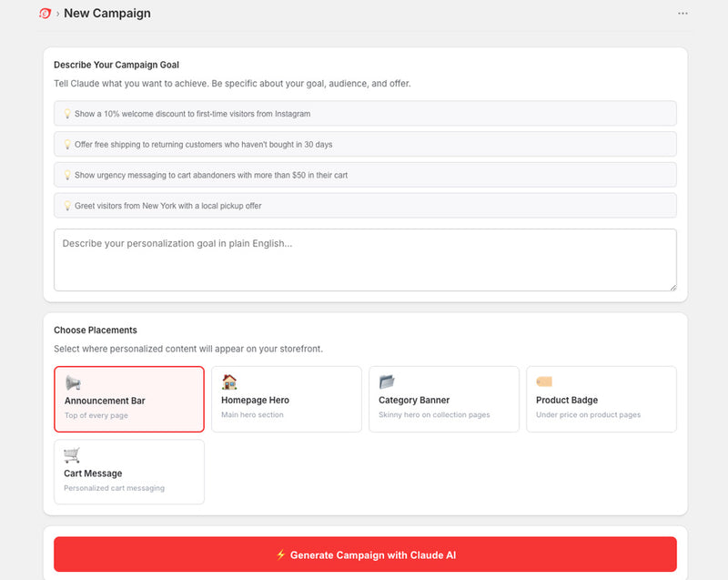The image size is (728, 580).
Task: Click the 'Choose Placements' heading
Action: 96,331
